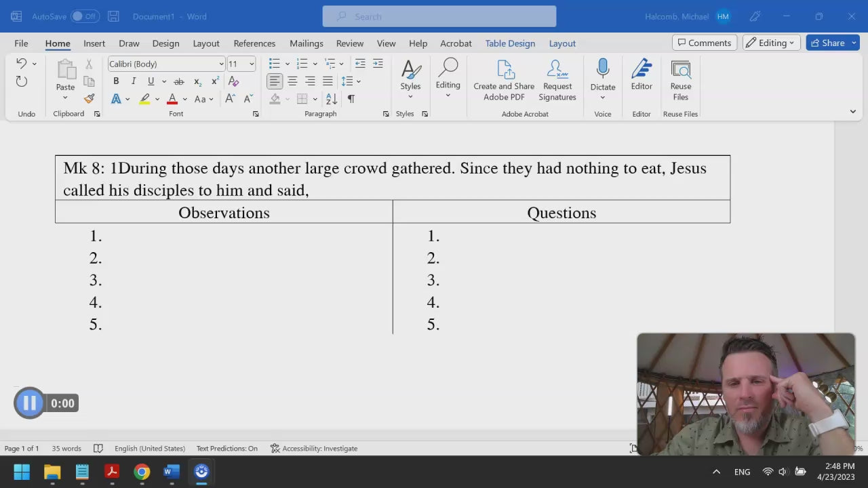Open the Reuse Files panel

click(680, 80)
